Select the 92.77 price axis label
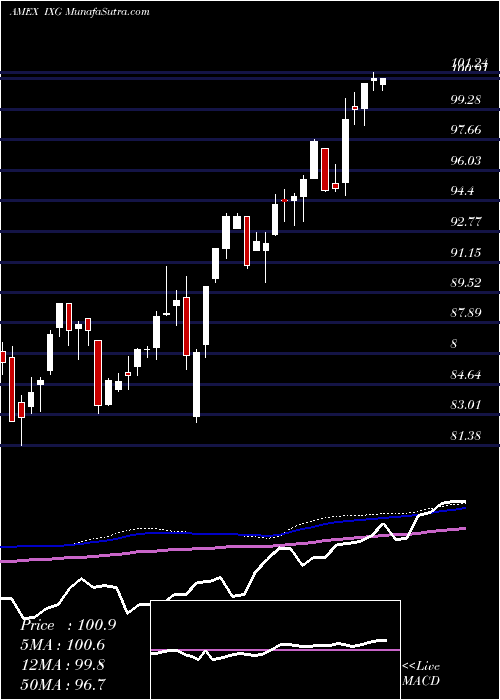This screenshot has height=700, width=500. tap(466, 222)
